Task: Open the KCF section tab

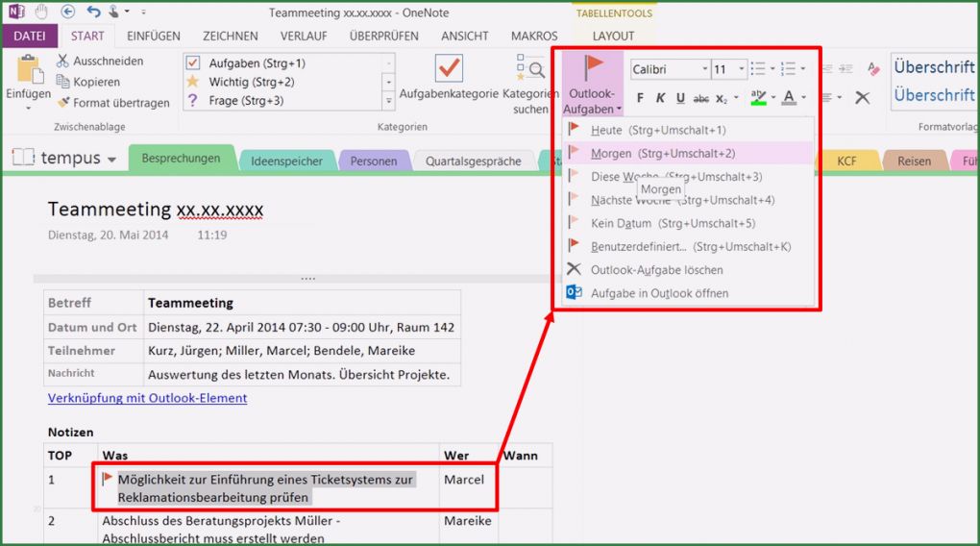Action: [x=846, y=161]
